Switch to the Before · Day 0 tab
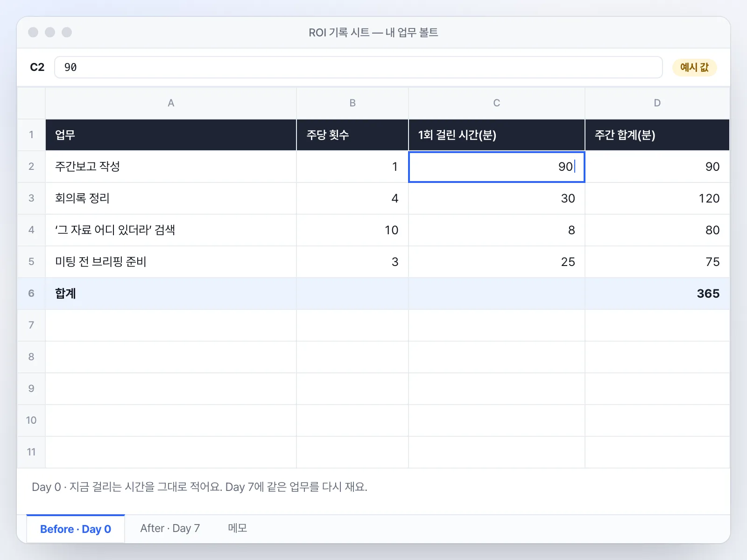 point(76,529)
